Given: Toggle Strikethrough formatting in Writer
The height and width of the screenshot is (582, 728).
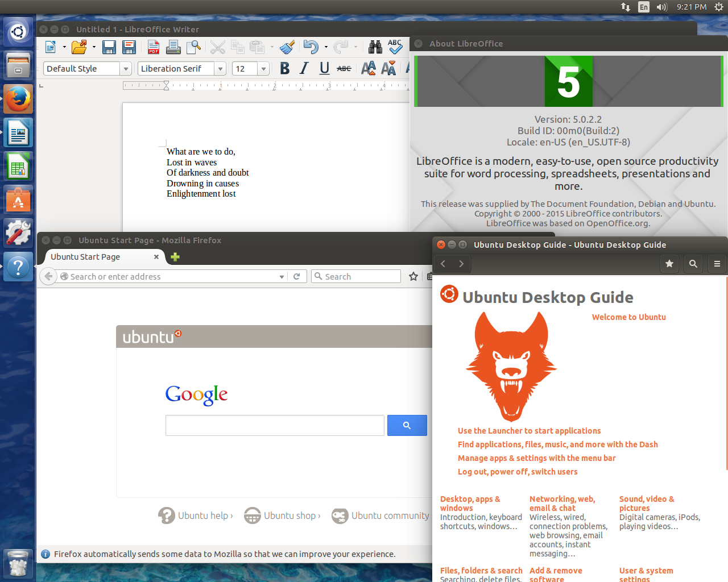Looking at the screenshot, I should 344,69.
